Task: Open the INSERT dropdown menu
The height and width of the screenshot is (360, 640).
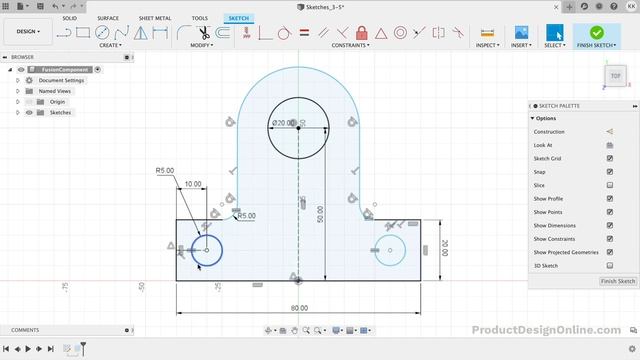Action: (x=521, y=45)
